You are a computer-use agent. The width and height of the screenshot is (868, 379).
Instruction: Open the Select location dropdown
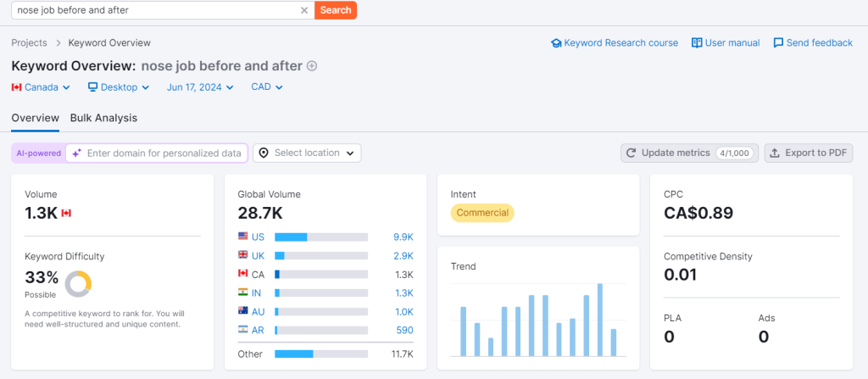tap(307, 153)
